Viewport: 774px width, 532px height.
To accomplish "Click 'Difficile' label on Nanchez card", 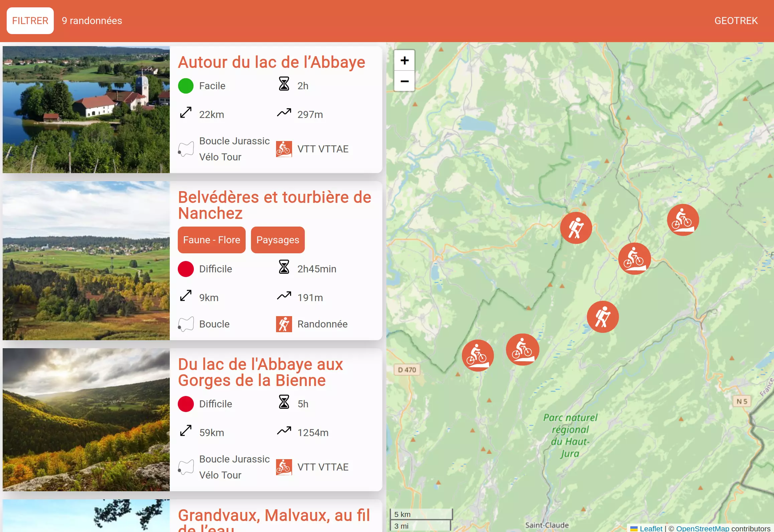I will point(216,269).
